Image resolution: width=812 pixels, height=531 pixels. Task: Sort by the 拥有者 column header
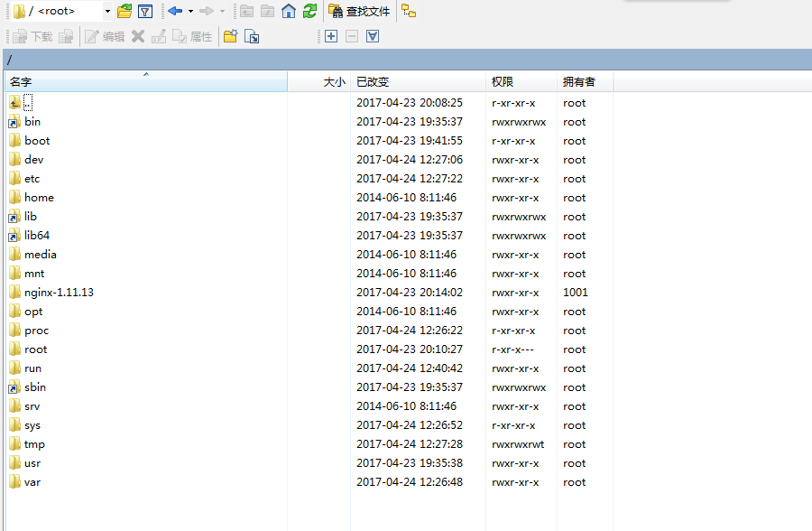tap(586, 82)
